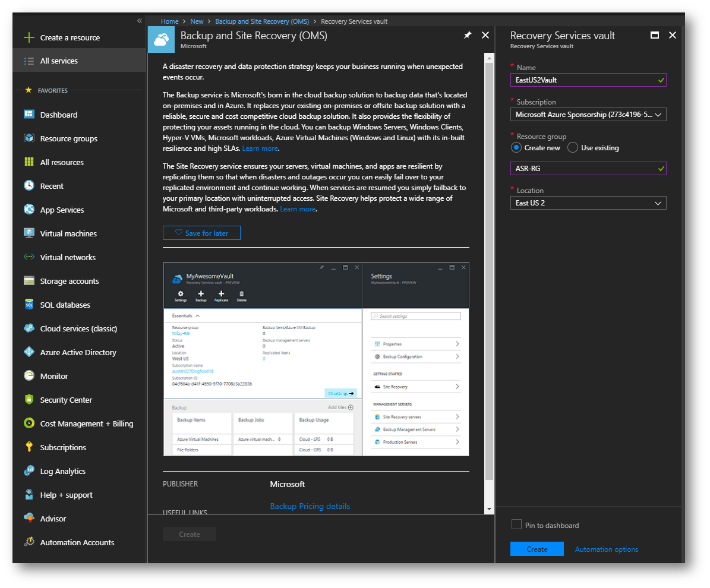Select the Use existing radio button
Screen dimensions: 710x588
(x=573, y=147)
